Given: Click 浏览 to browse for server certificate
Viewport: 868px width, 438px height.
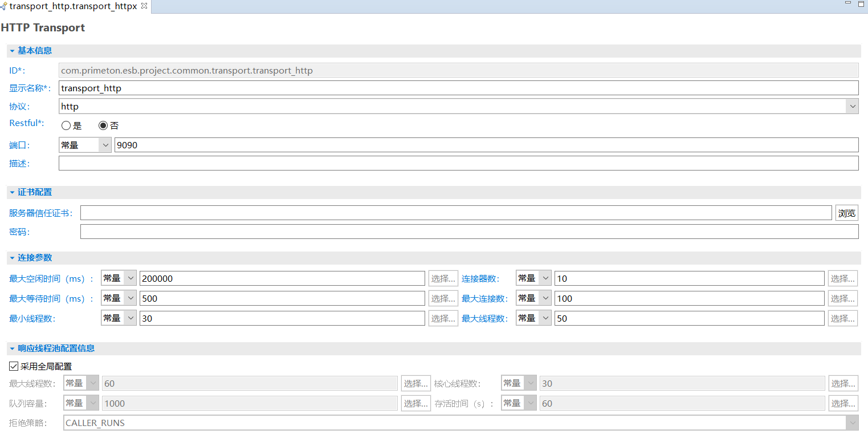Looking at the screenshot, I should pos(846,213).
